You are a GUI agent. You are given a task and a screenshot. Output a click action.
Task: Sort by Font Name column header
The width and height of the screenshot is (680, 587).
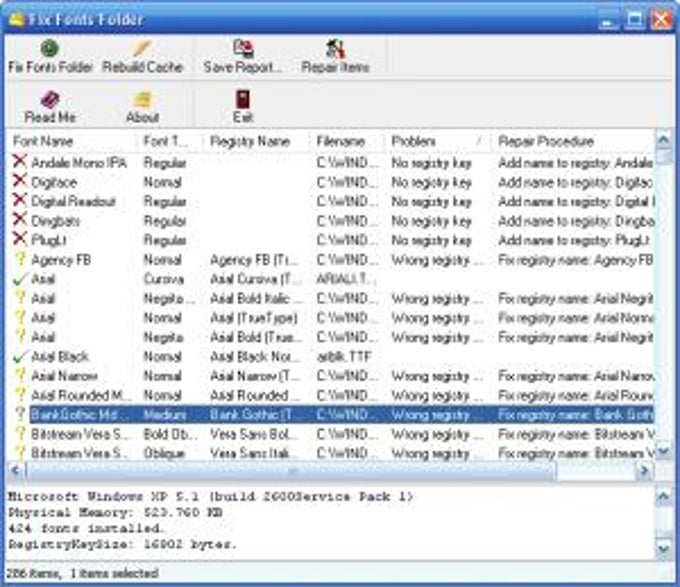pos(72,141)
